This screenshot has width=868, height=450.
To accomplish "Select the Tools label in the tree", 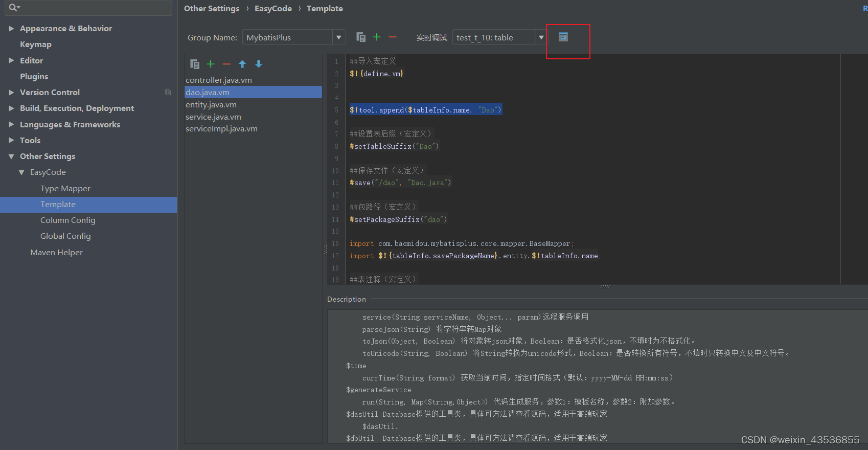I will (30, 140).
